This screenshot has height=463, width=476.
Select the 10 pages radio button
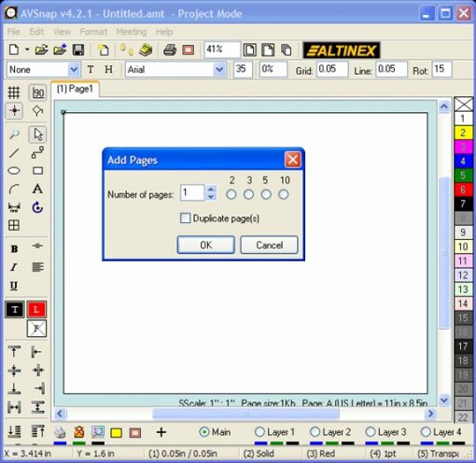pos(284,195)
